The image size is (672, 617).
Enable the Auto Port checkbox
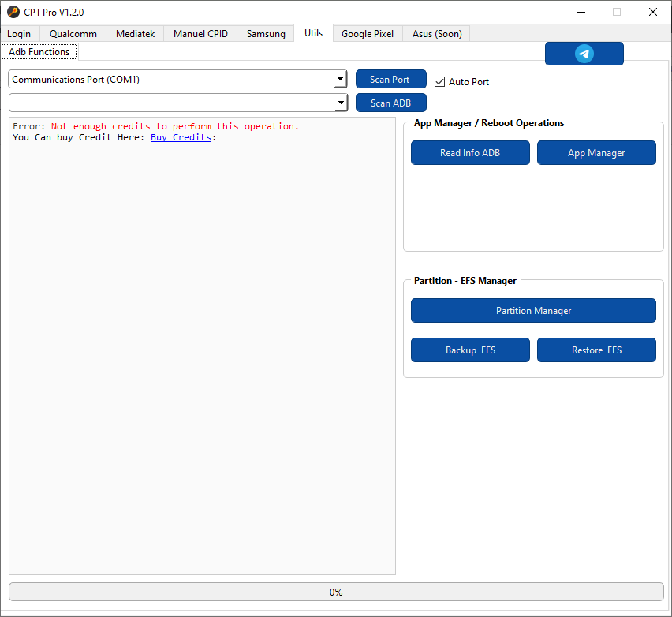click(439, 81)
